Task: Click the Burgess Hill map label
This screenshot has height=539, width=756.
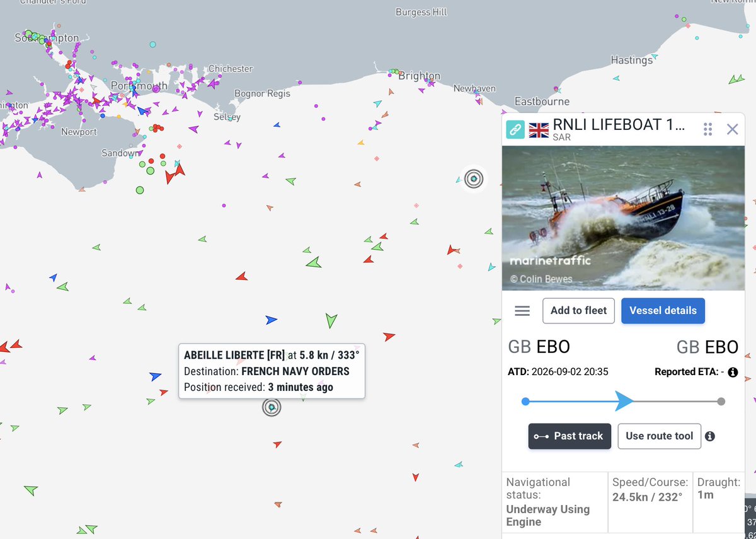Action: click(x=421, y=12)
